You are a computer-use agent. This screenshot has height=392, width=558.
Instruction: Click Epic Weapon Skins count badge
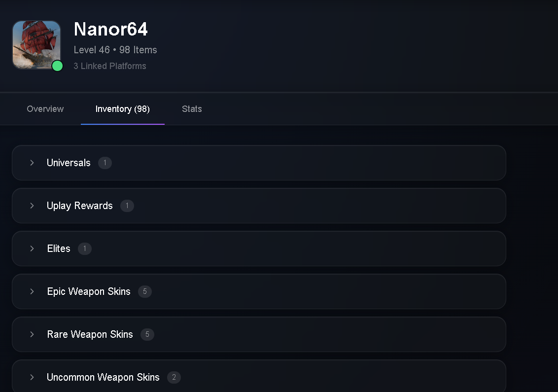[x=145, y=291]
